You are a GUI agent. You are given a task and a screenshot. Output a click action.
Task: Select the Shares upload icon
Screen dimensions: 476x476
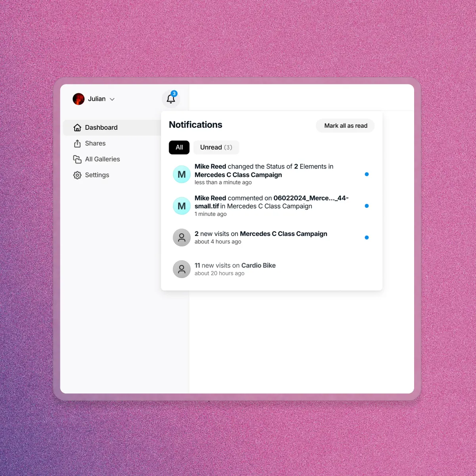tap(78, 143)
